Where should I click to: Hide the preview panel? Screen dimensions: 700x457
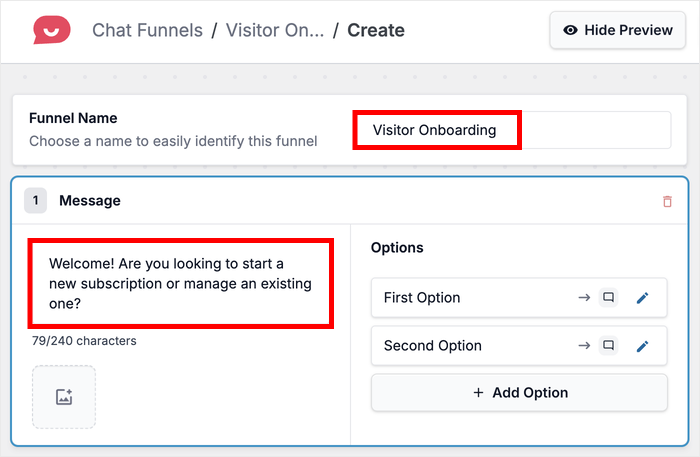tap(617, 30)
